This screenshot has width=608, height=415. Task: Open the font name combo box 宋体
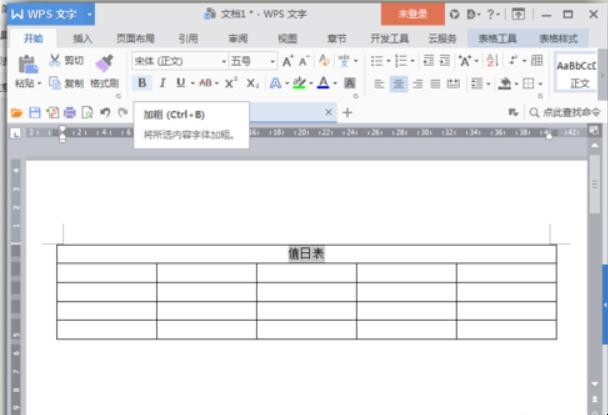tap(180, 61)
